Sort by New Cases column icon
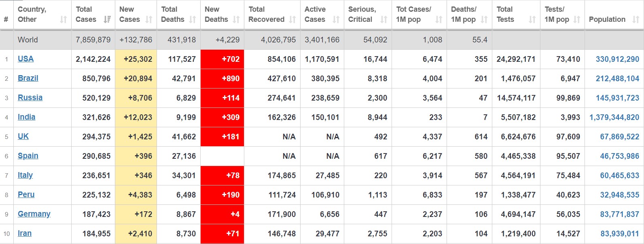Viewport: 644px width, 244px height. point(149,19)
